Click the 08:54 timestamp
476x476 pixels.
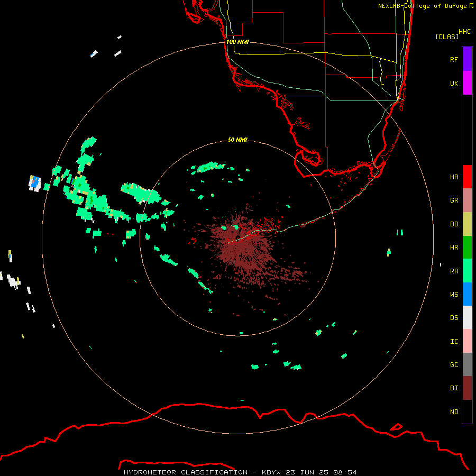[x=345, y=472]
